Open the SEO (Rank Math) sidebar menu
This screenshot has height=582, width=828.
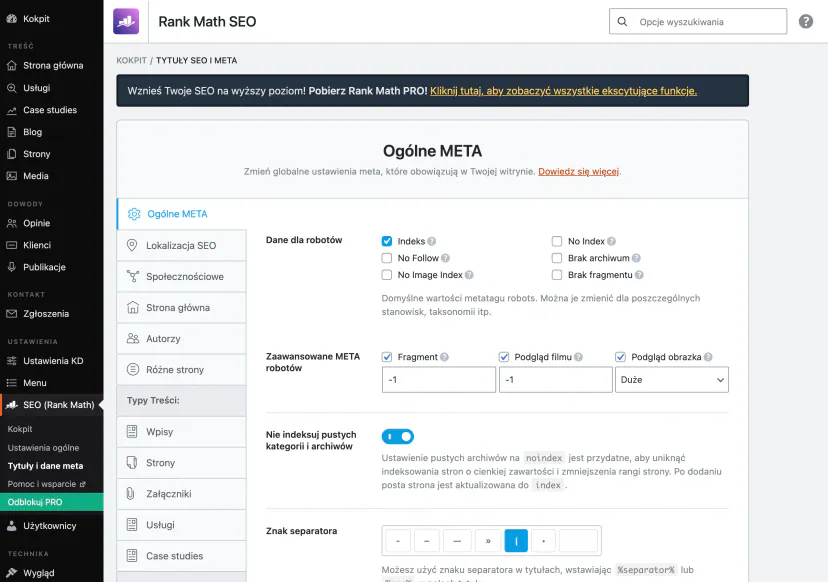[x=52, y=405]
